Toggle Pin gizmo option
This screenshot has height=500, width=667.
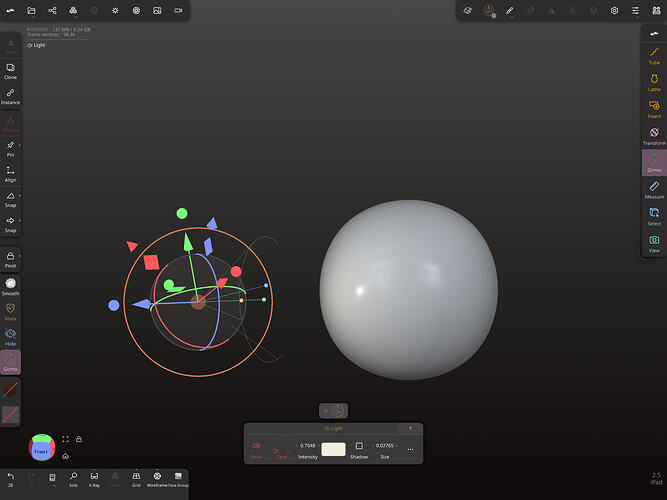[11, 149]
